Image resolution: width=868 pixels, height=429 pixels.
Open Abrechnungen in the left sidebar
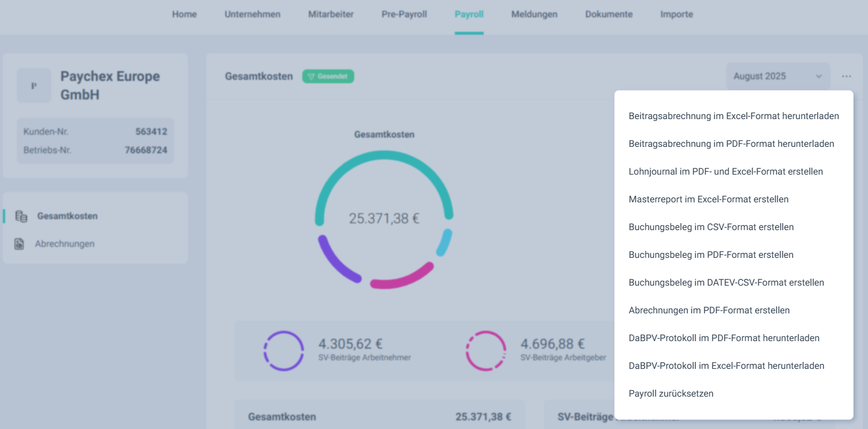click(64, 244)
